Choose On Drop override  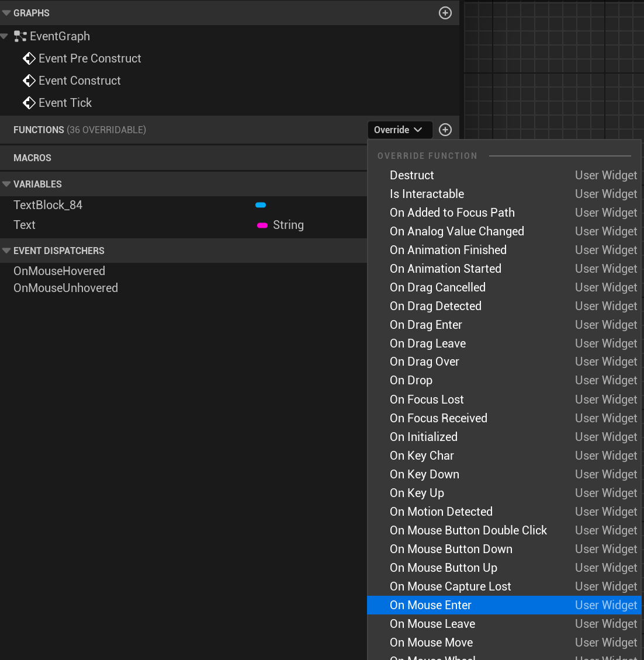(504, 380)
